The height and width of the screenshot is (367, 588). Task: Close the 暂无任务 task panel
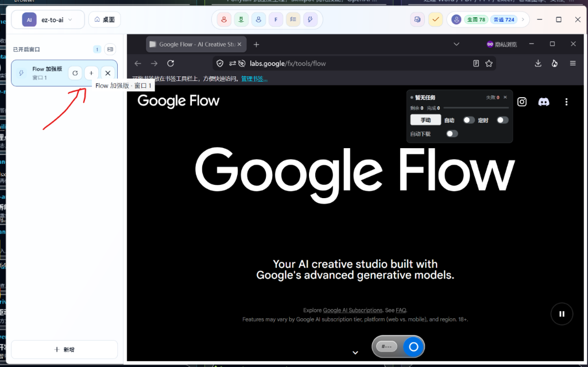point(505,97)
